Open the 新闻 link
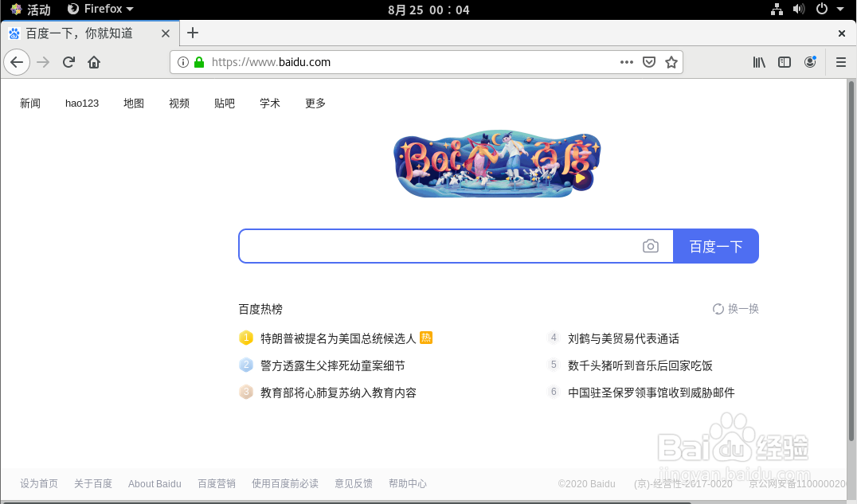Image resolution: width=857 pixels, height=504 pixels. coord(30,104)
